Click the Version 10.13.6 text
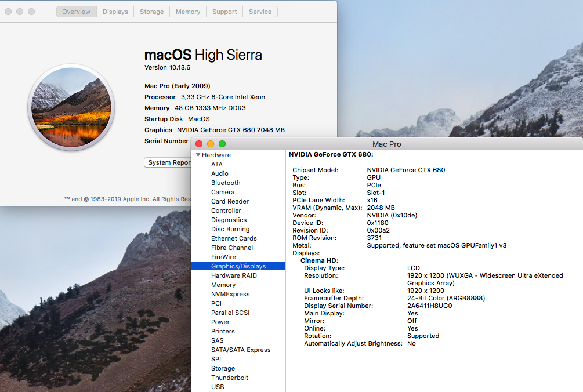 167,67
